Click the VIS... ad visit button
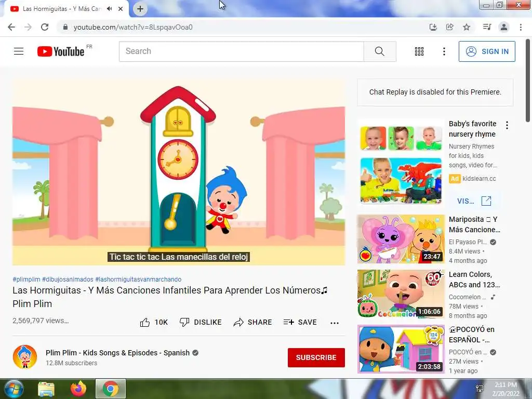Image resolution: width=532 pixels, height=399 pixels. [474, 201]
